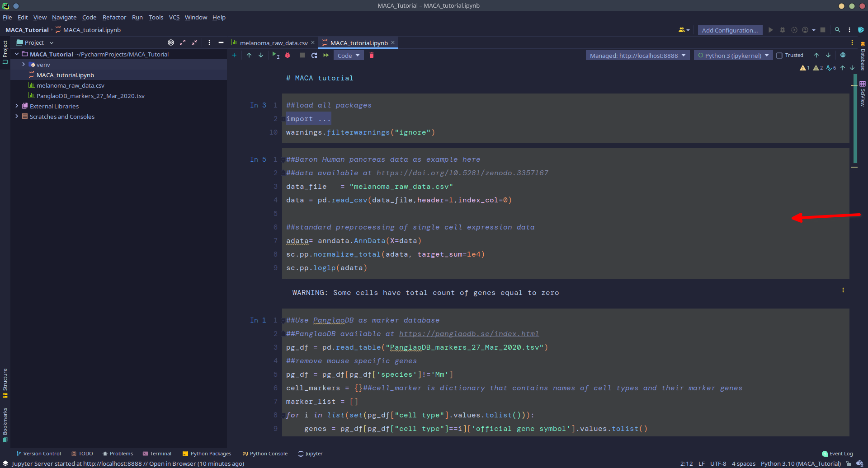The height and width of the screenshot is (468, 868).
Task: Switch to melanoma_raw_data.csv tab
Action: [x=273, y=43]
